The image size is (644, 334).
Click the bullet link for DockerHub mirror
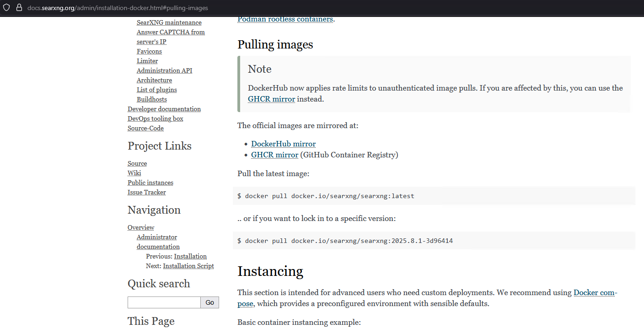283,144
